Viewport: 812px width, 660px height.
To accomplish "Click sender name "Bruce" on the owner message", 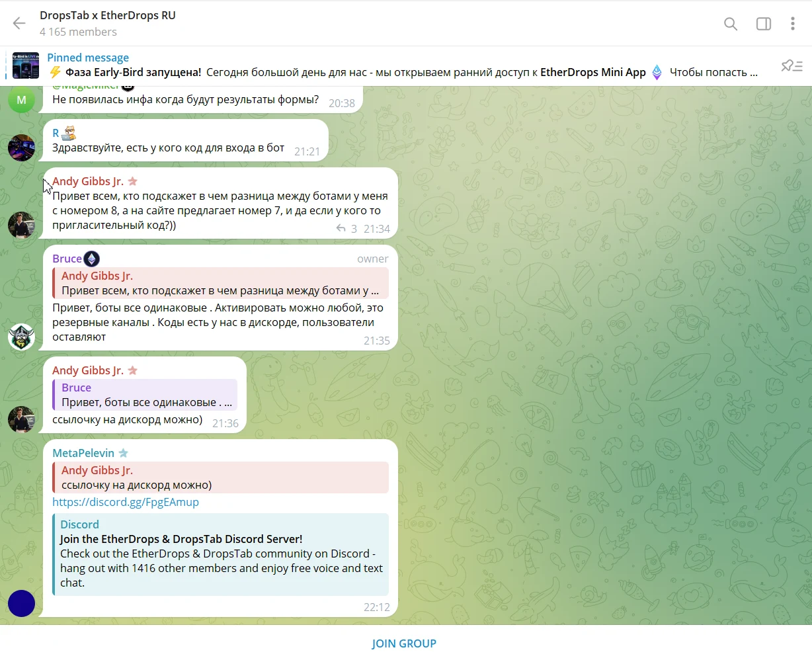I will coord(67,259).
